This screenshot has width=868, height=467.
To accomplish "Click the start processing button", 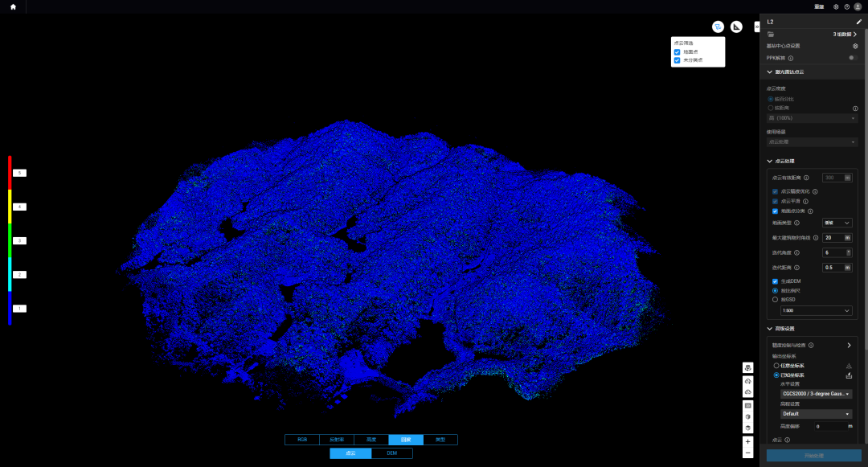I will [x=813, y=456].
